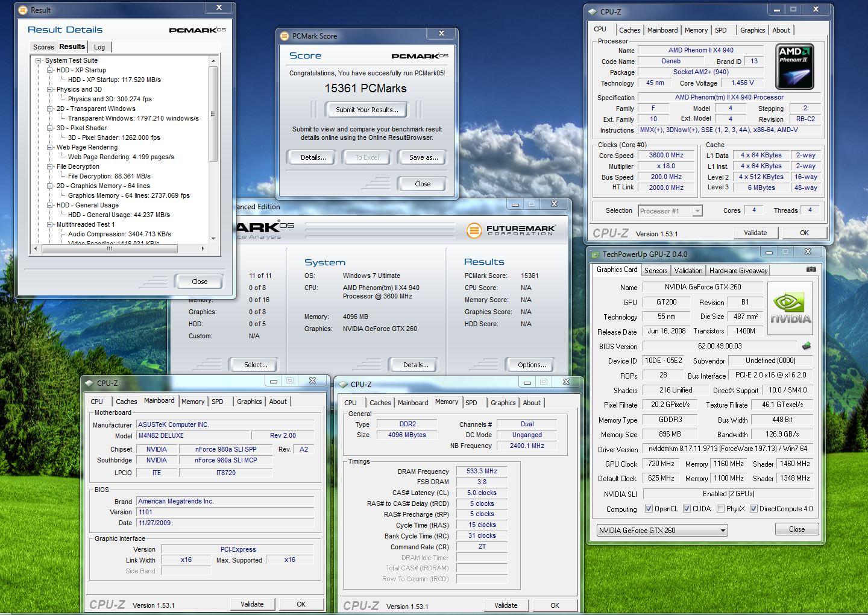This screenshot has width=868, height=615.
Task: Open the Sensors tab in GPU-Z
Action: (x=656, y=271)
